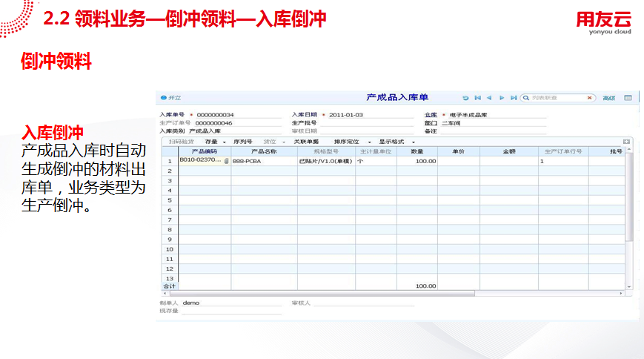Click the empty 备注 field

494,131
